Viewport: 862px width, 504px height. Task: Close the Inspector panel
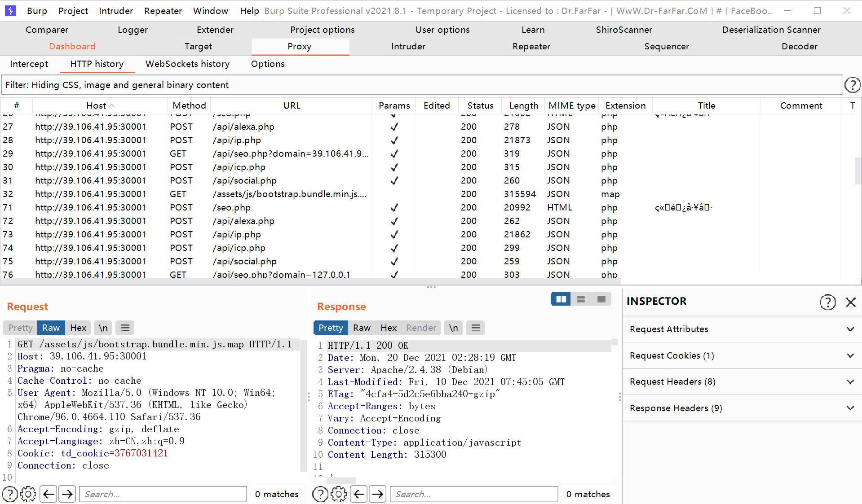click(851, 302)
